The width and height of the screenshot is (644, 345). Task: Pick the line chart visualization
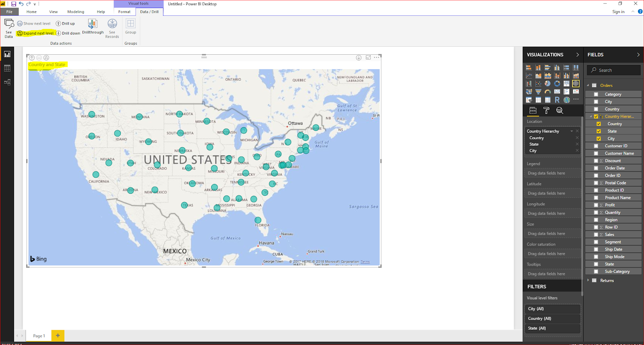528,76
